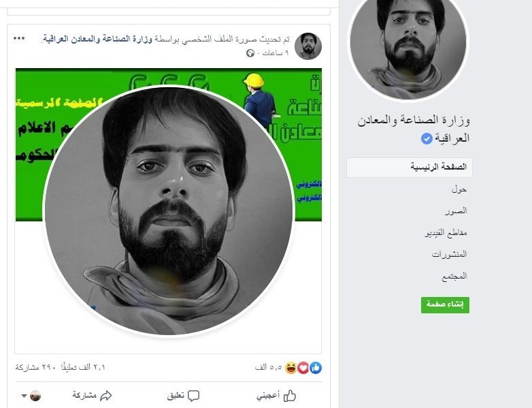Open المجتمع sidebar section
The height and width of the screenshot is (408, 532).
click(x=454, y=276)
